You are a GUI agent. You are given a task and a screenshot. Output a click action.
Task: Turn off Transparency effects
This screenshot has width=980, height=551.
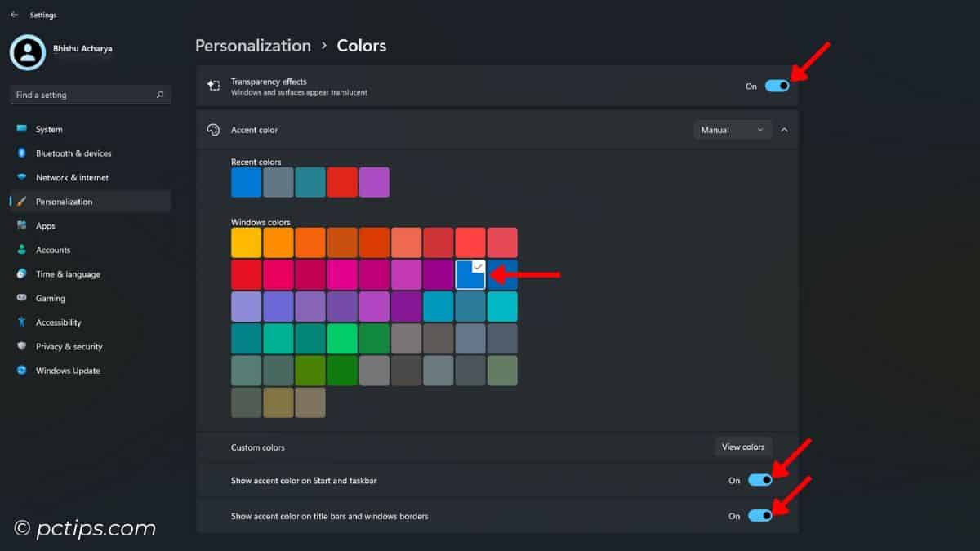777,85
